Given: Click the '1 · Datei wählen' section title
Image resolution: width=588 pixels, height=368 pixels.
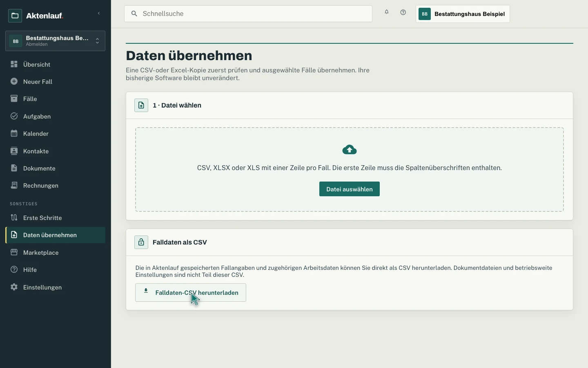Looking at the screenshot, I should tap(177, 105).
